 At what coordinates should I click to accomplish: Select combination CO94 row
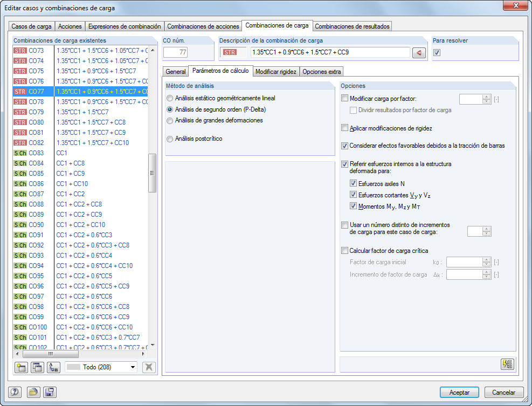tap(80, 265)
